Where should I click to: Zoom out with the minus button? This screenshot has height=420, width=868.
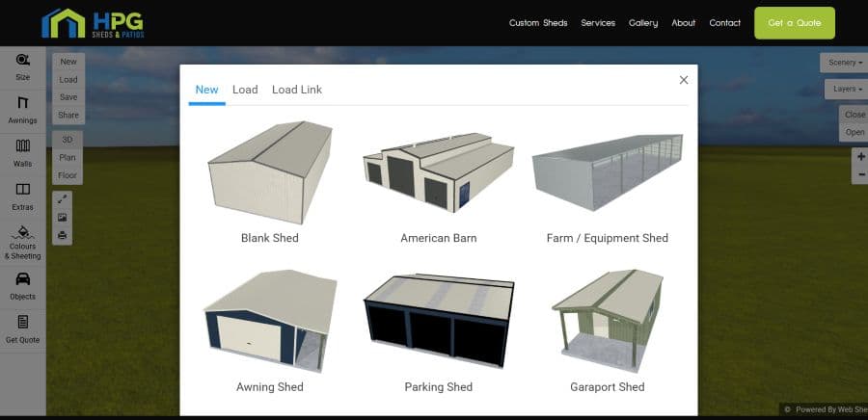click(x=860, y=174)
